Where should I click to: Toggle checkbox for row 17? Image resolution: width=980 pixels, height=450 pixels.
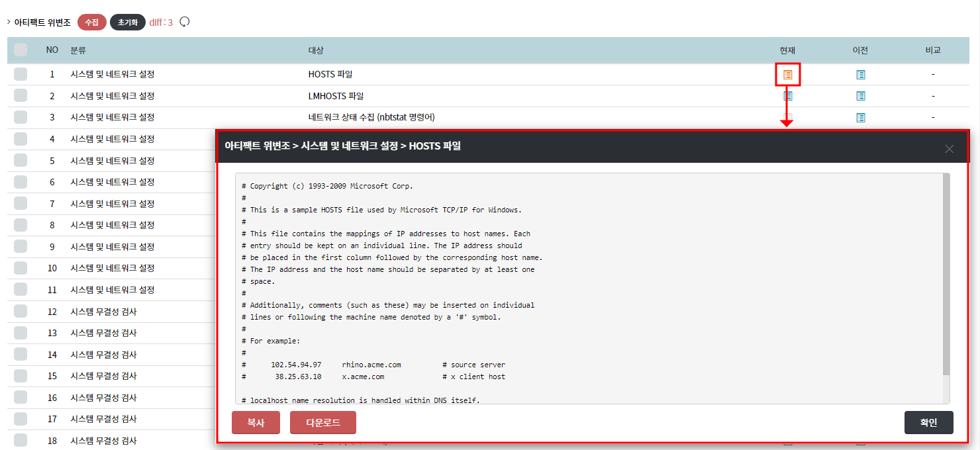coord(21,419)
